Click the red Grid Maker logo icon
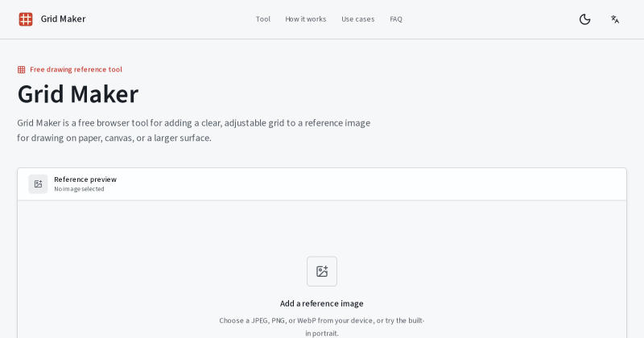Viewport: 644px width, 338px height. click(26, 19)
